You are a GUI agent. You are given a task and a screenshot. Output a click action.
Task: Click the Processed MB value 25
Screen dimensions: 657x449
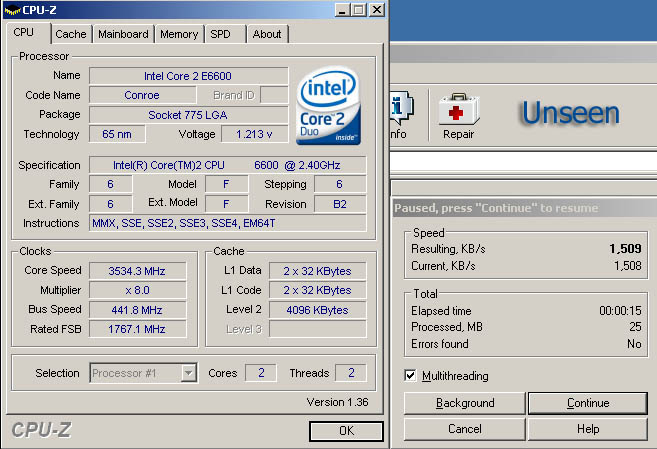(x=635, y=327)
